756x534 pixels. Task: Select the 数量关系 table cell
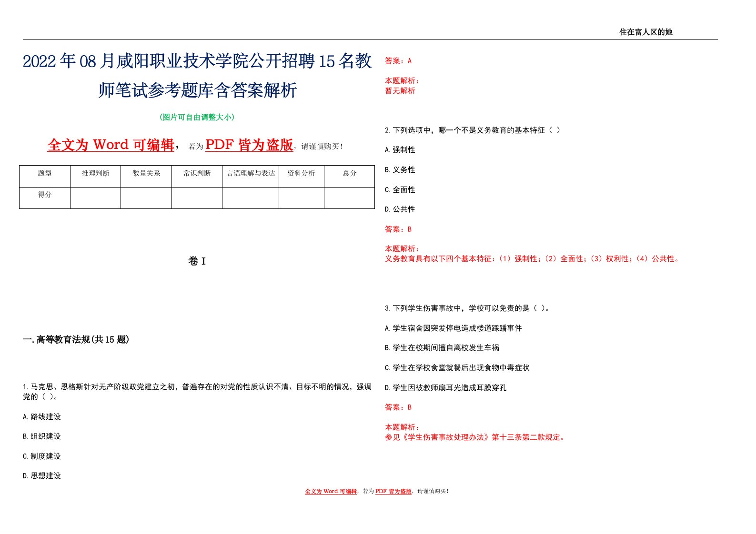[x=146, y=176]
